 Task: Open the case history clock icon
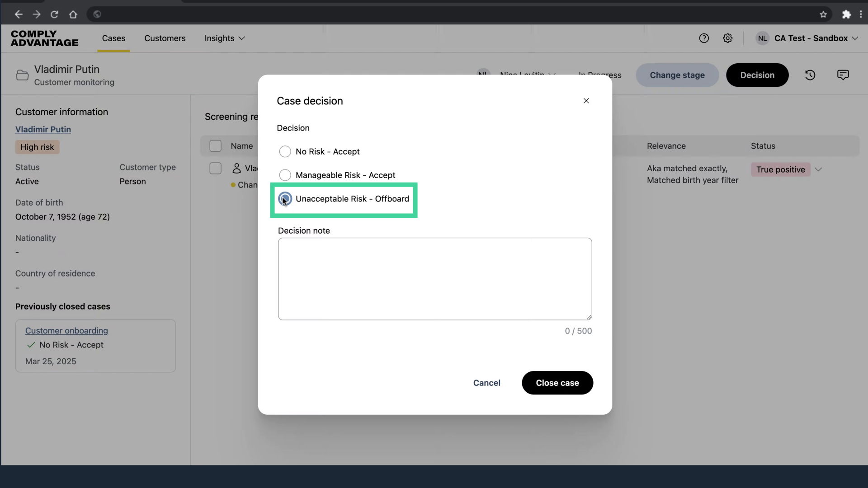810,75
